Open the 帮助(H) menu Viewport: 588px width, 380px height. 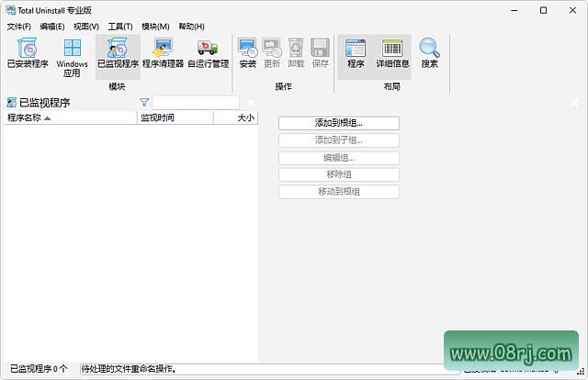click(192, 27)
